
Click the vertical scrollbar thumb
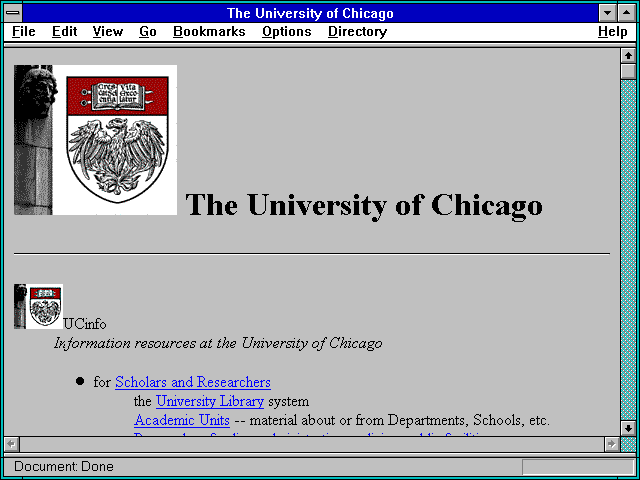tap(628, 71)
